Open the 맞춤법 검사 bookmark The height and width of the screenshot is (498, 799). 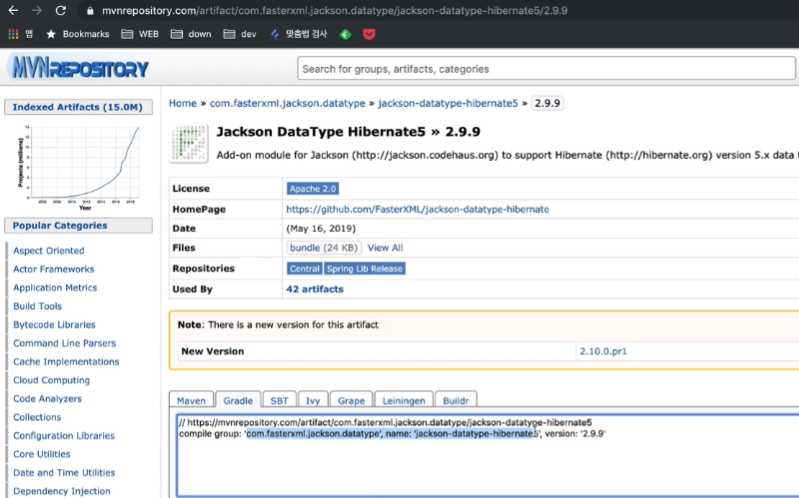(299, 34)
